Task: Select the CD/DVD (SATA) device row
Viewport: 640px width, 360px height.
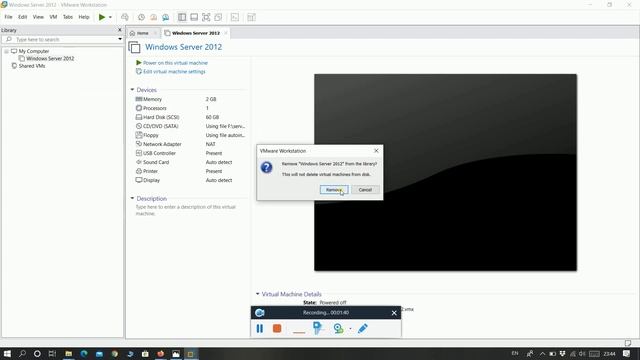Action: pyautogui.click(x=190, y=126)
